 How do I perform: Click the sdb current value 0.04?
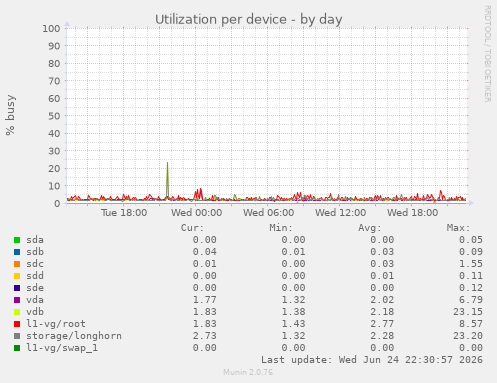point(205,252)
